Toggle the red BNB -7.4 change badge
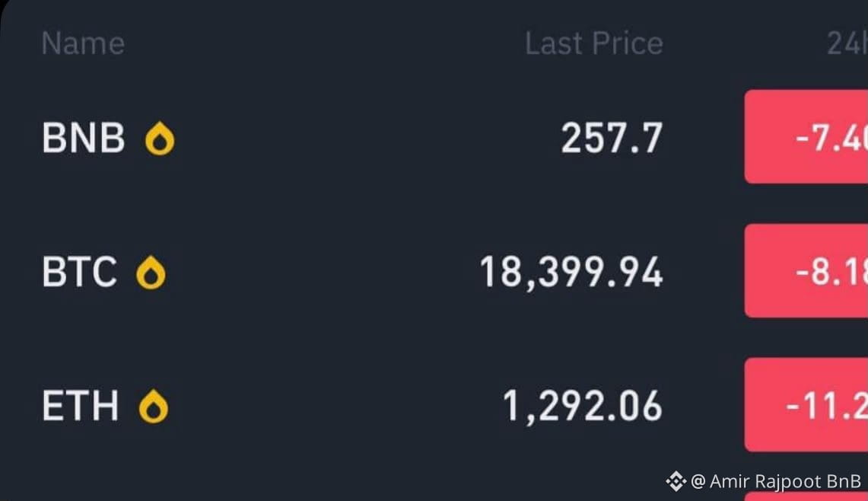868x501 pixels. point(806,136)
